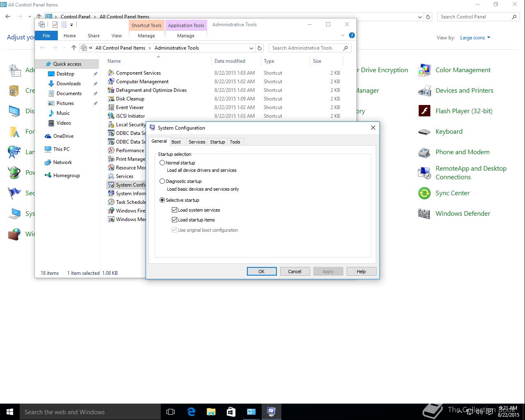Open the Flash Player (32-bit) icon

point(424,111)
